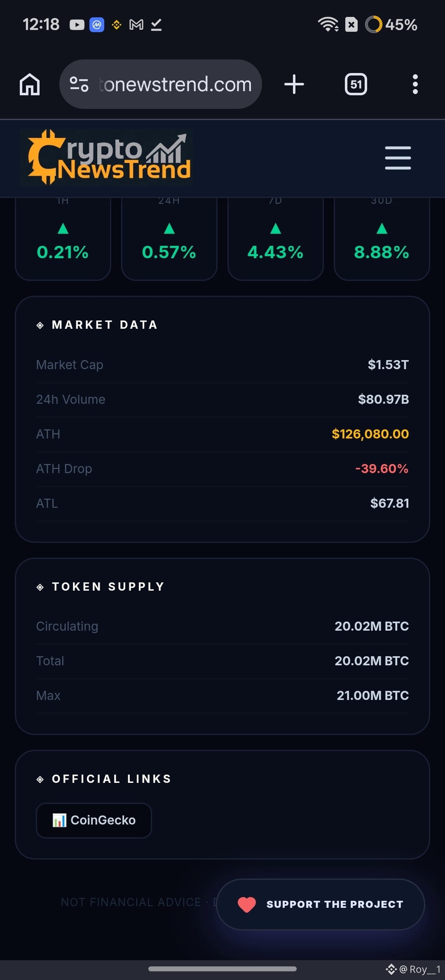The image size is (445, 980).
Task: Tap the browser home icon
Action: pyautogui.click(x=30, y=85)
